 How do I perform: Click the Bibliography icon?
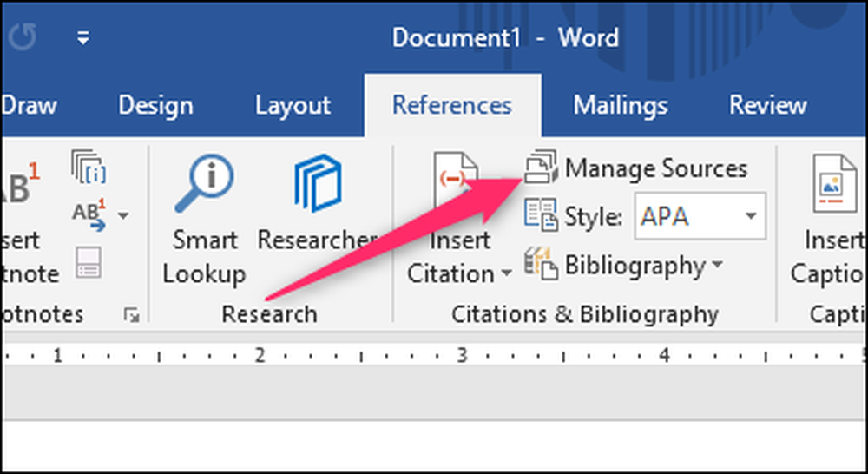[541, 265]
